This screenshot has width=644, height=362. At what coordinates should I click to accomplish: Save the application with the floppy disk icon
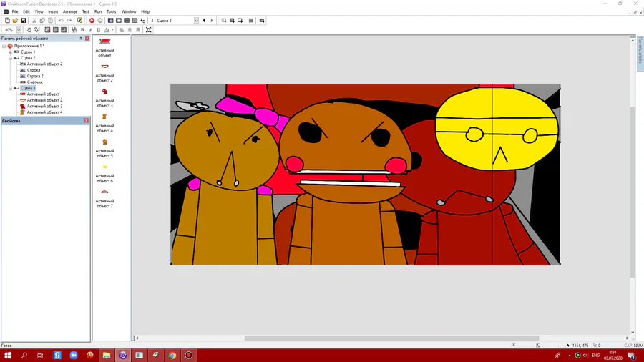point(24,21)
